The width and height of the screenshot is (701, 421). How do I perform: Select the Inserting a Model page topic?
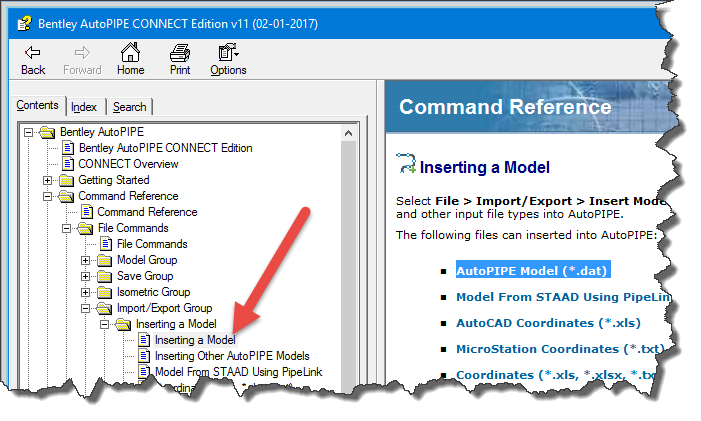coord(195,340)
